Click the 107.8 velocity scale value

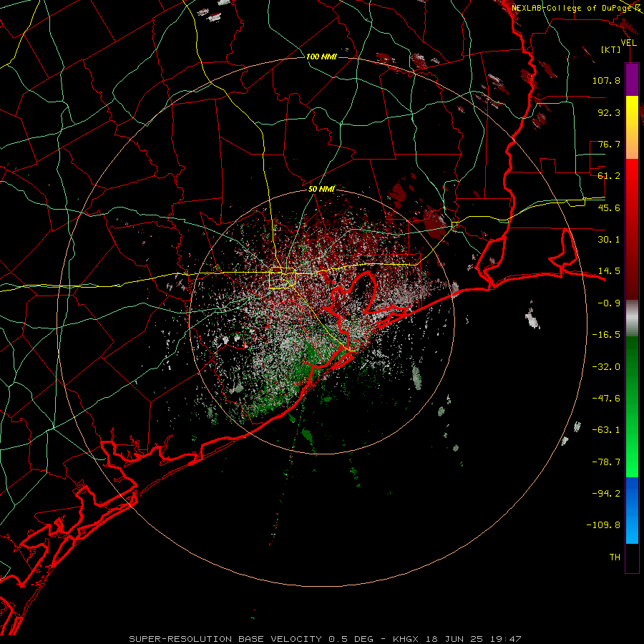click(x=606, y=80)
